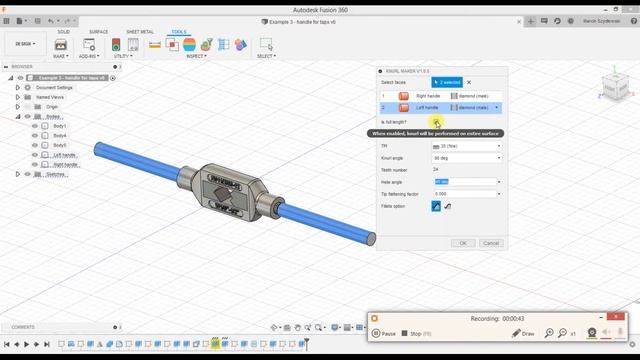The width and height of the screenshot is (640, 360).
Task: Toggle visibility of Right handle body
Action: click(35, 164)
